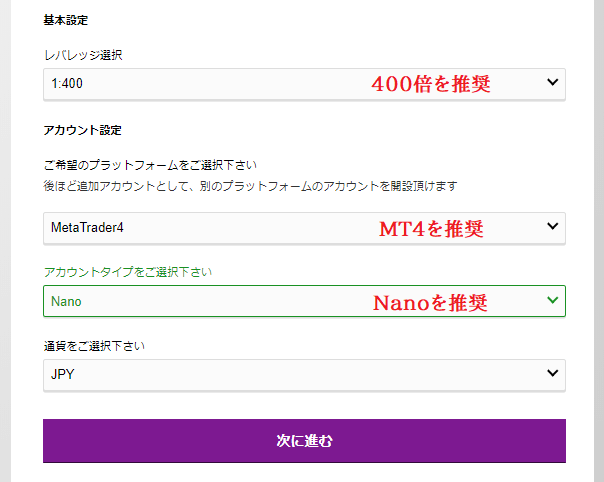Open the leverage selection dropdown showing 1:400
This screenshot has height=482, width=604.
pyautogui.click(x=200, y=84)
